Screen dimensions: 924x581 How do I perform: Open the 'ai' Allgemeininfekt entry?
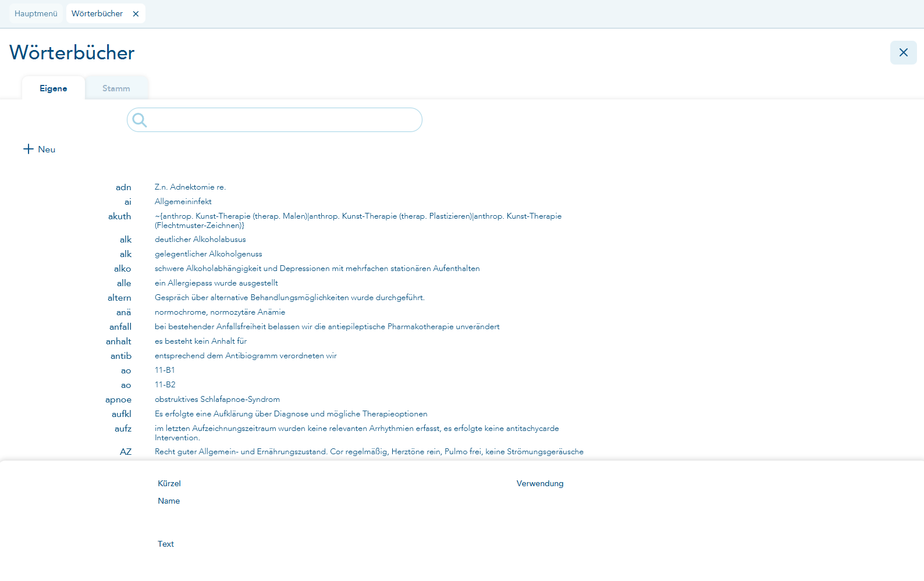(183, 202)
